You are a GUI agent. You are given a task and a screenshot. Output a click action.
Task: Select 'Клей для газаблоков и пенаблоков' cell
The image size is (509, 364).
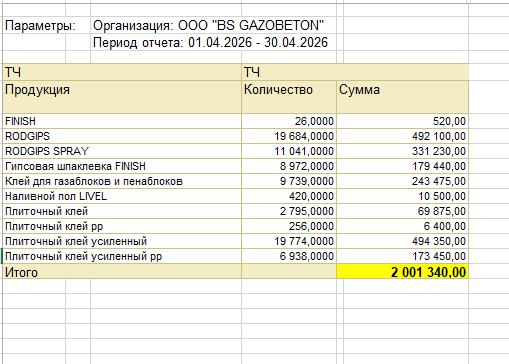pyautogui.click(x=122, y=181)
